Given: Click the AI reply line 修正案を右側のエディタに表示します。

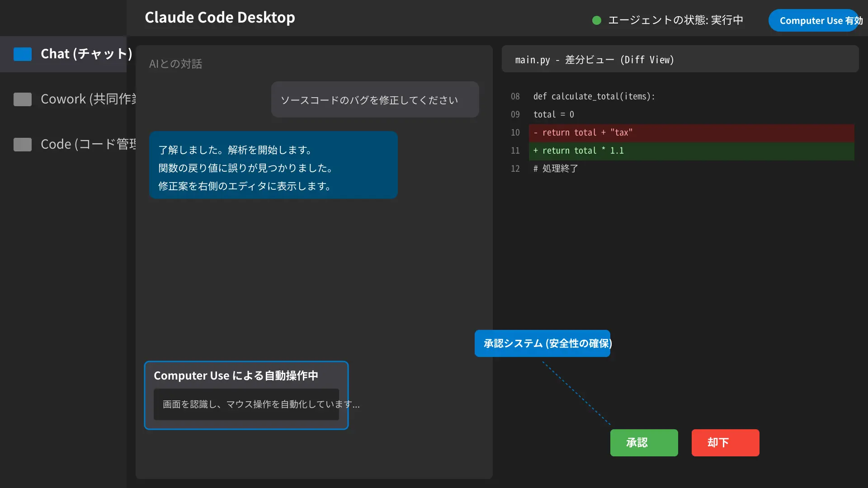Looking at the screenshot, I should coord(245,186).
